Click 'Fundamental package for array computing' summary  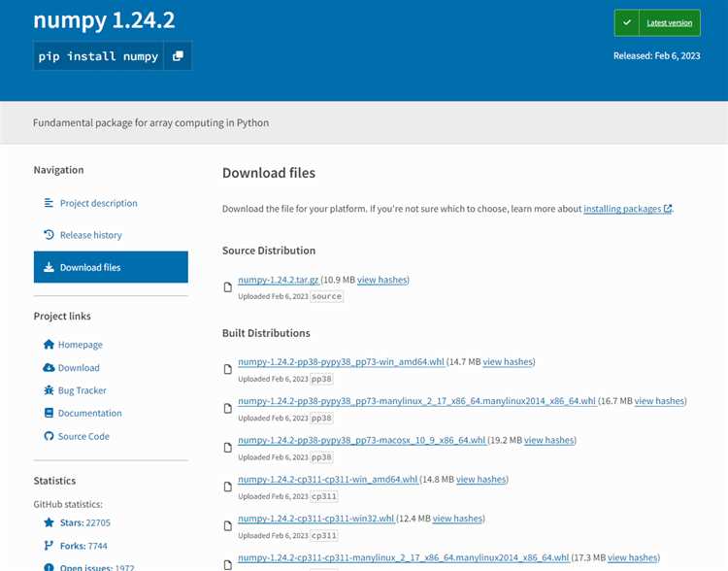[x=150, y=122]
